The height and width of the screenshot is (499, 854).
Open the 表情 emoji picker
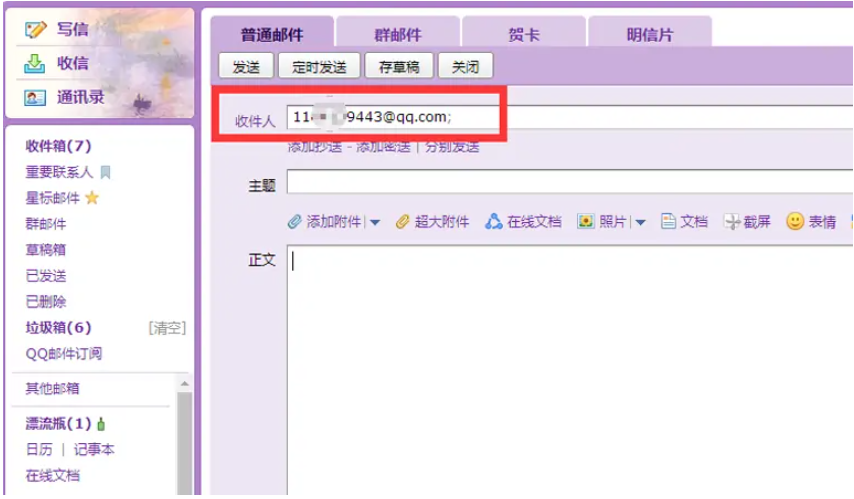(x=795, y=222)
